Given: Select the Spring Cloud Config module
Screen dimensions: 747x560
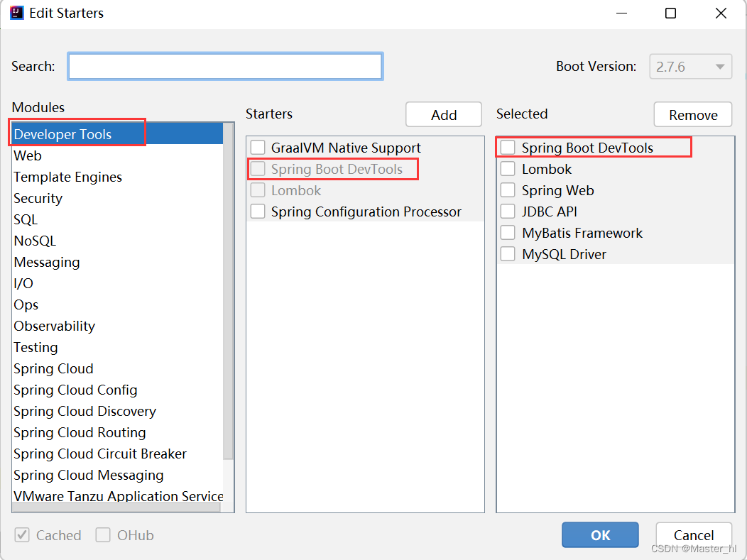Looking at the screenshot, I should point(117,390).
